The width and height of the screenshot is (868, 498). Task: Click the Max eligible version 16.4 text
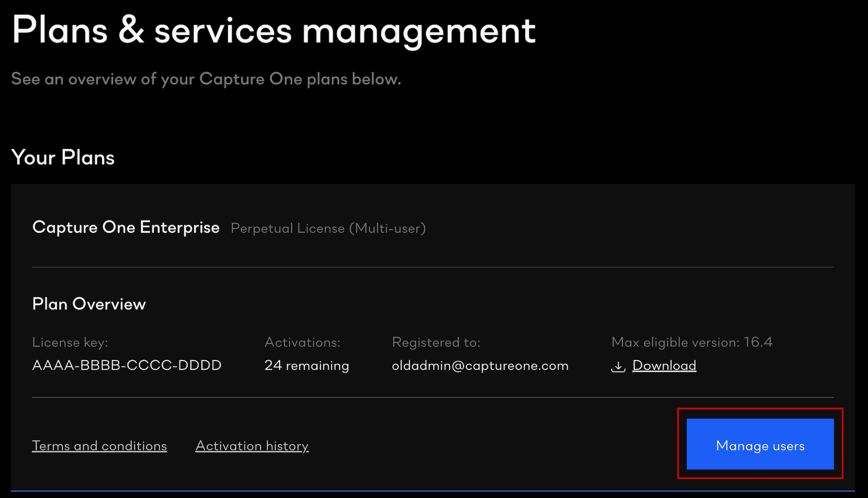[691, 342]
